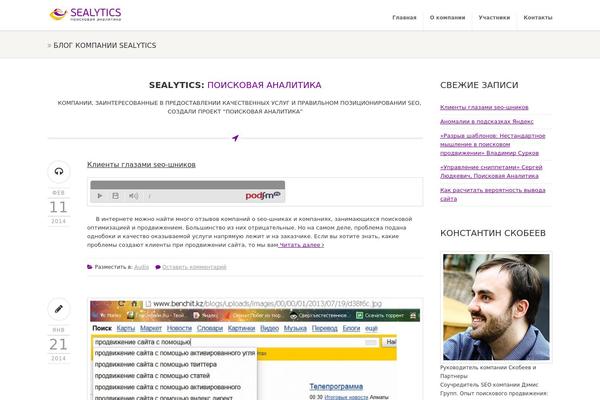Open the post title Клиенты глазами seo-шников
This screenshot has height=400, width=600.
pos(141,165)
